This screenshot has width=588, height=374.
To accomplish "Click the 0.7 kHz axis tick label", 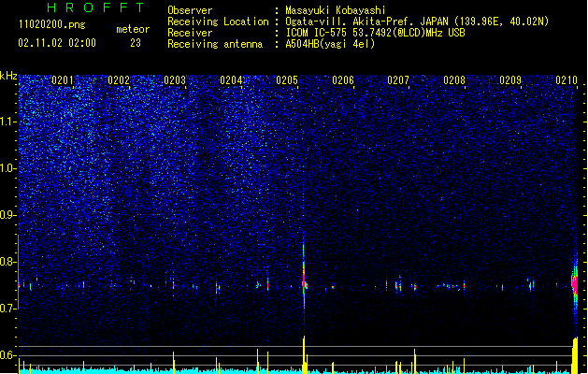I will click(x=8, y=309).
